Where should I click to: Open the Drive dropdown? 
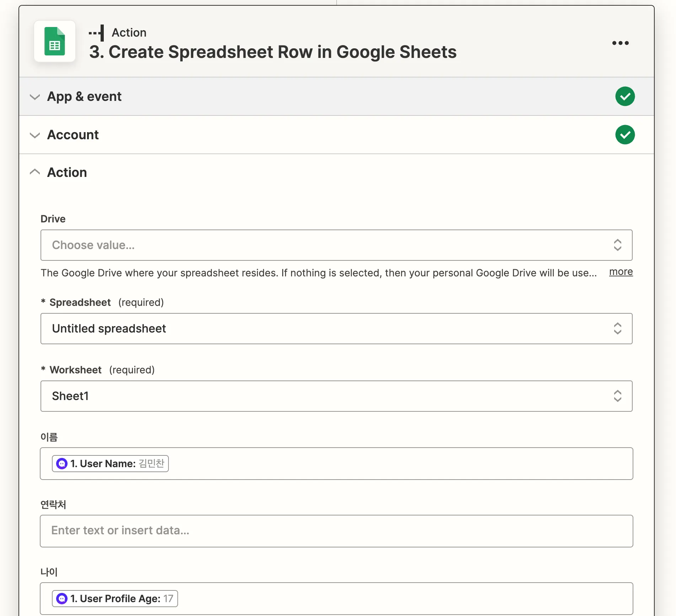336,245
